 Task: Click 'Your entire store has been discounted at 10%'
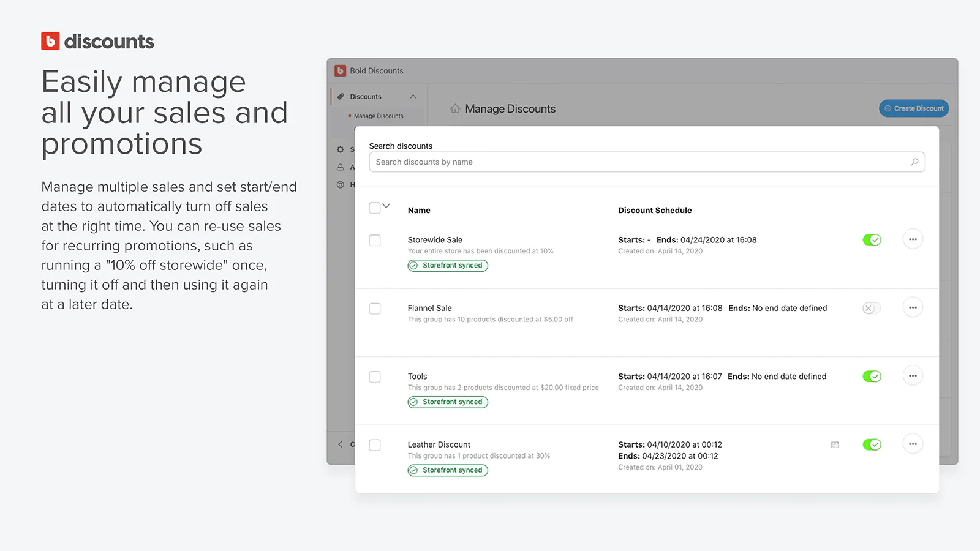click(481, 252)
